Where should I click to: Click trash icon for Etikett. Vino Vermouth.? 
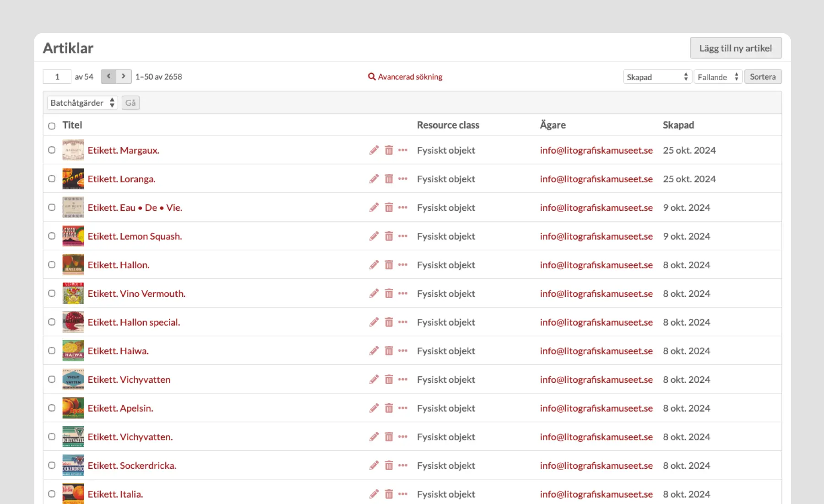coord(389,294)
